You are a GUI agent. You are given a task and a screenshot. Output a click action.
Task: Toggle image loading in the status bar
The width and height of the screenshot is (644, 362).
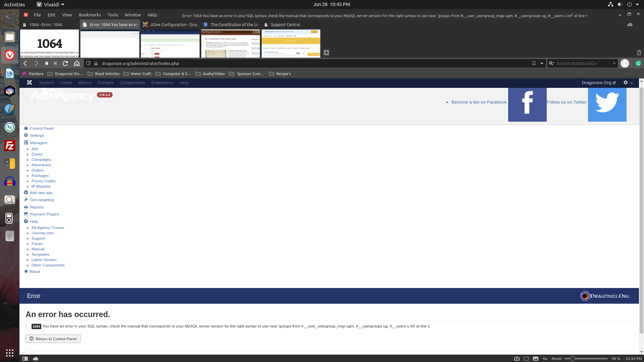pos(536,359)
